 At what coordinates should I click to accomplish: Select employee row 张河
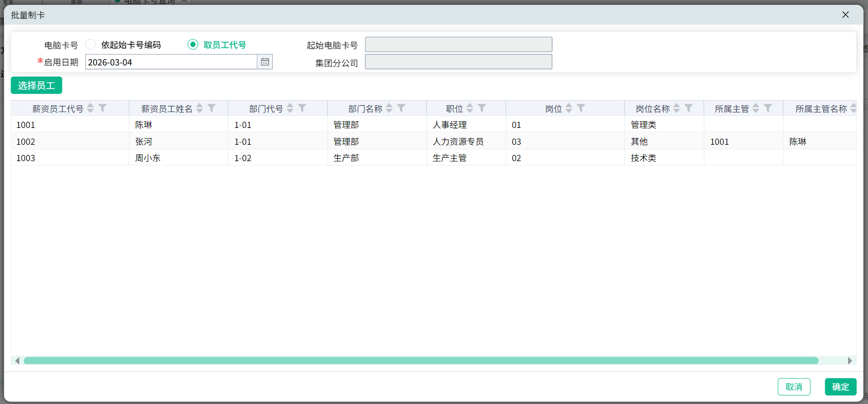tap(144, 141)
